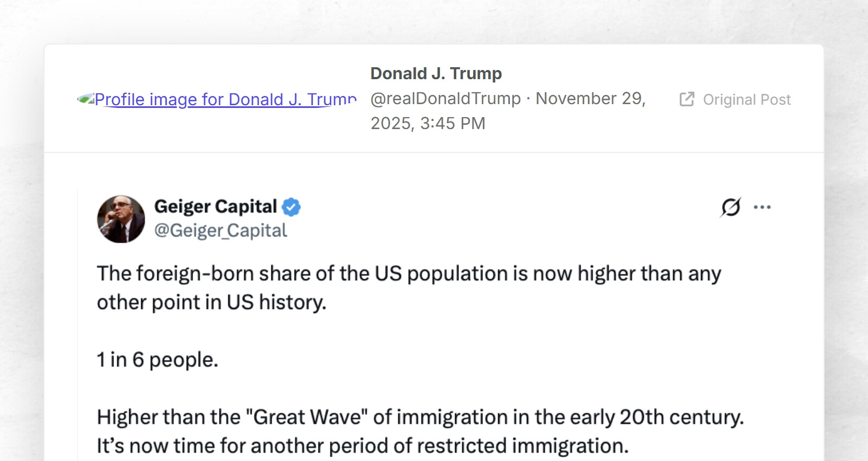Click the @Geiger_Capital handle
This screenshot has width=868, height=461.
[220, 230]
